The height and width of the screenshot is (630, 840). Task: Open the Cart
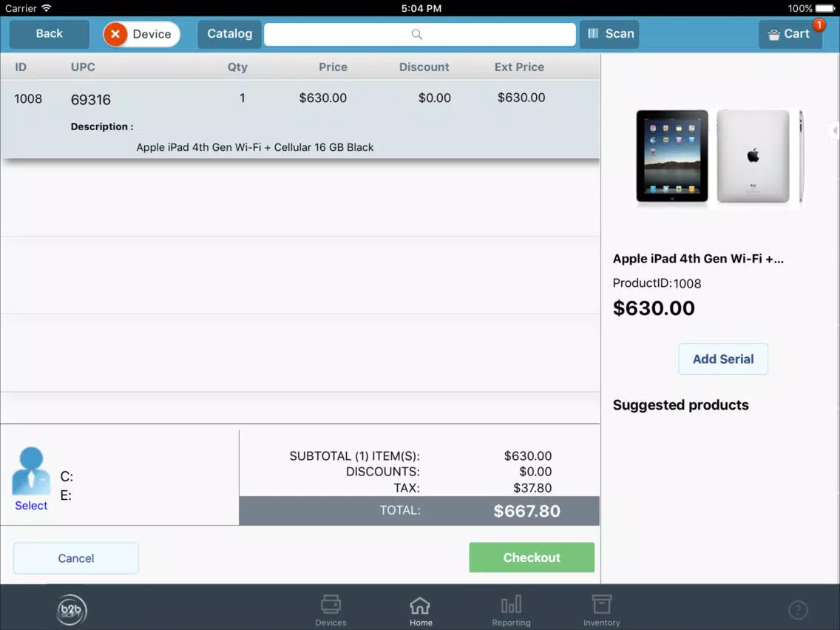click(790, 34)
